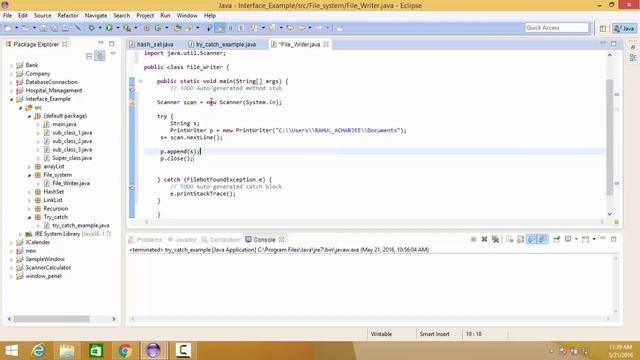Toggle Show Console on standard out change
The height and width of the screenshot is (360, 640).
point(531,239)
